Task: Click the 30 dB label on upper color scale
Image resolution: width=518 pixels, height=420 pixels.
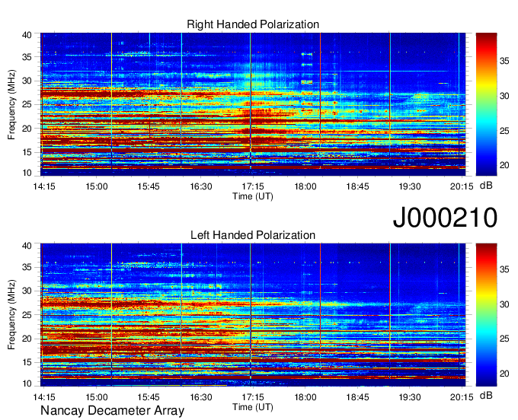Action: (504, 96)
